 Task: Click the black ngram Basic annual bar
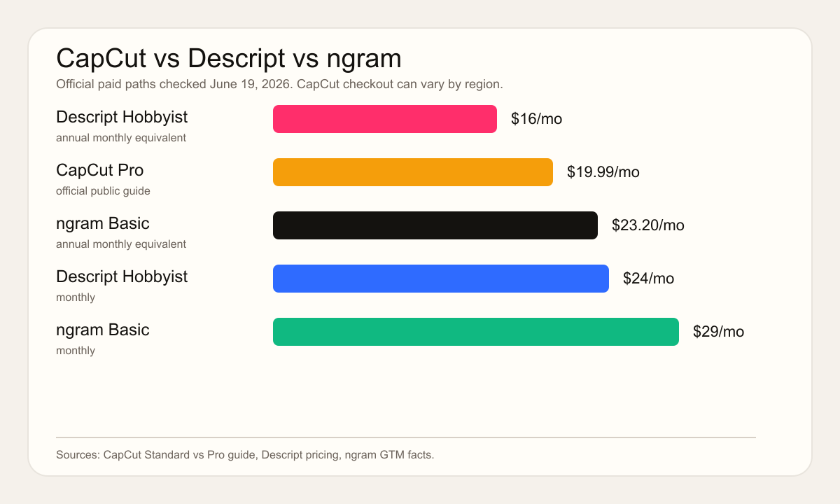click(x=435, y=225)
